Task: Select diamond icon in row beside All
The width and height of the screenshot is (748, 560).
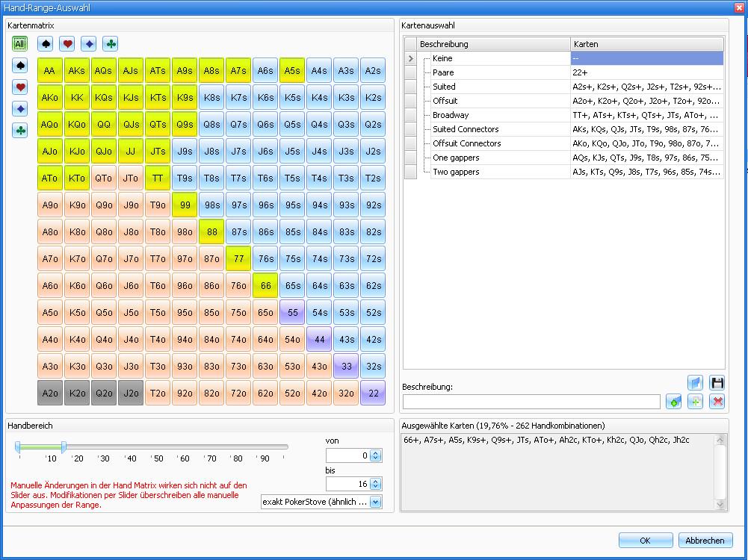Action: click(x=89, y=44)
